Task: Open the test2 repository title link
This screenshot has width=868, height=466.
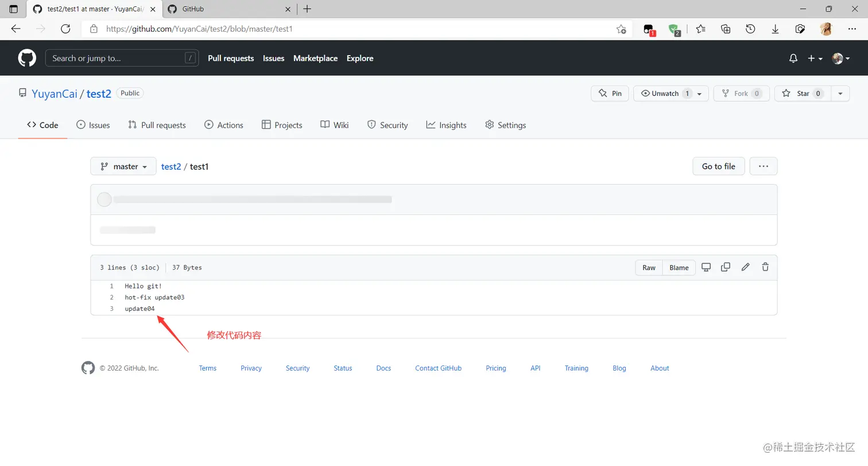Action: click(x=99, y=94)
